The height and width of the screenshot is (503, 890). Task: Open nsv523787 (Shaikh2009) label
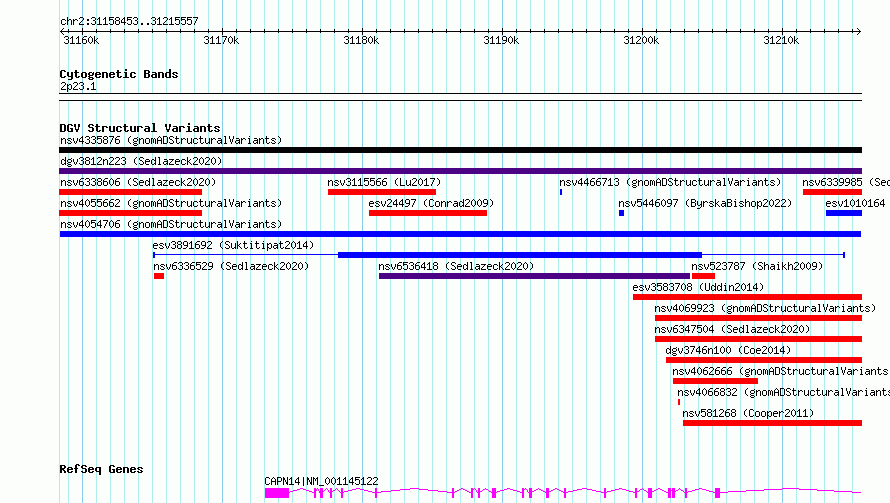tap(757, 266)
